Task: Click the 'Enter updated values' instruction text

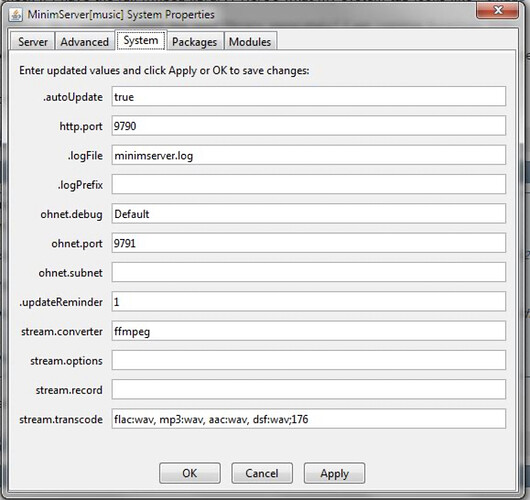Action: click(x=164, y=70)
